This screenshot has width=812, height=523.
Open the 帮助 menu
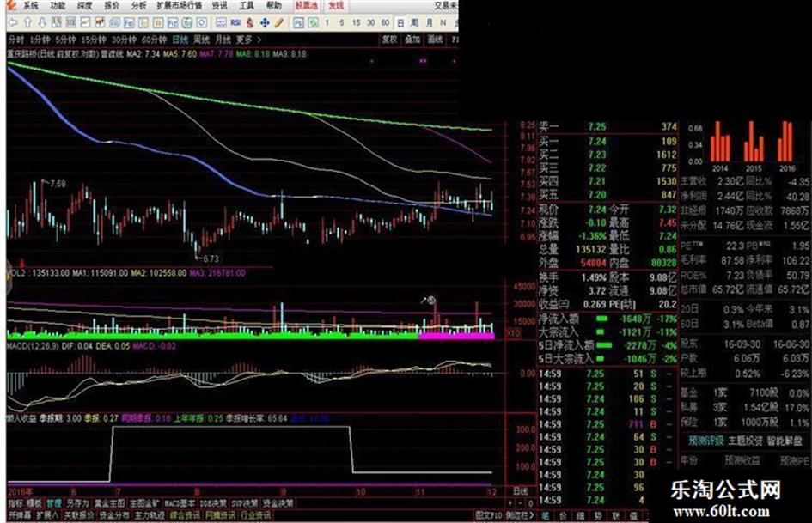(x=273, y=6)
